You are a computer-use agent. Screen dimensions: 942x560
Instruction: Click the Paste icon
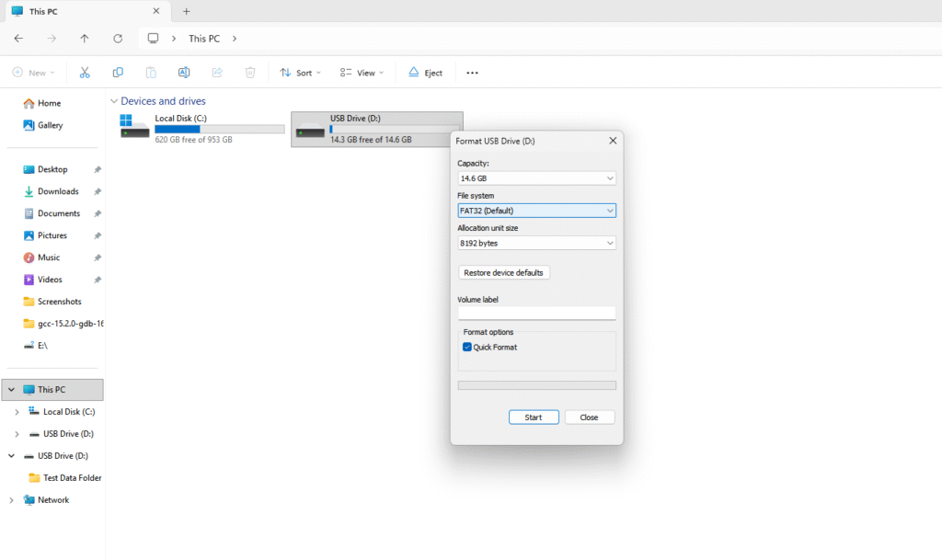[151, 72]
